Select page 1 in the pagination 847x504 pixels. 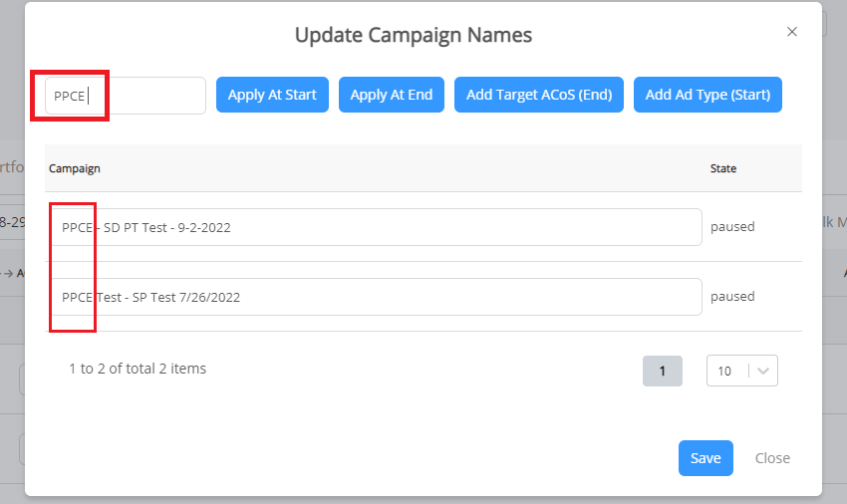[663, 371]
